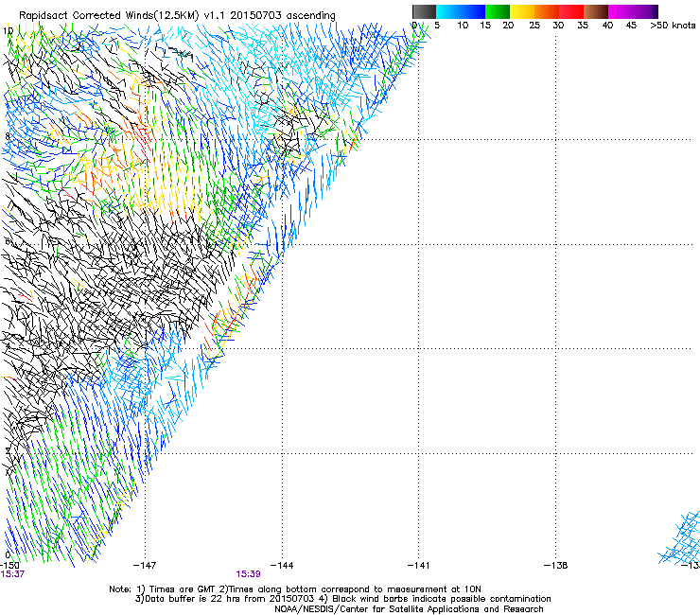Click the '20150703 ascending' date in title
This screenshot has width=700, height=615.
tap(283, 15)
